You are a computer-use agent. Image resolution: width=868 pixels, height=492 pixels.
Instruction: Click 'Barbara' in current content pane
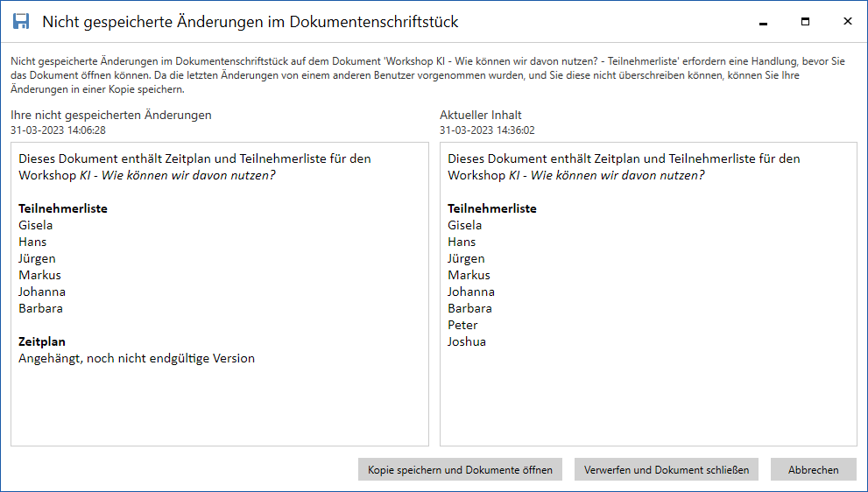[470, 308]
